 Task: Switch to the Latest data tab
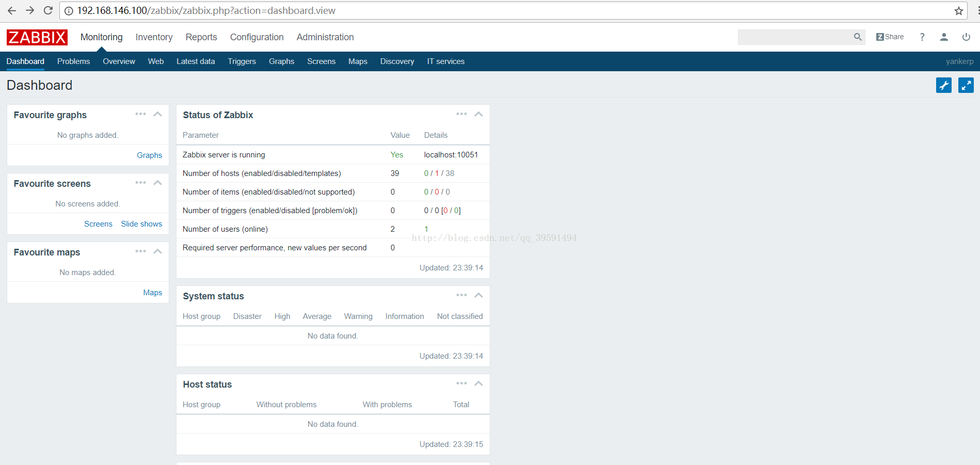196,61
